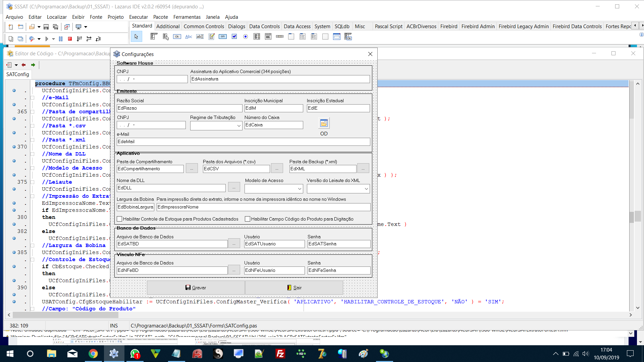Viewport: 644px width, 362px height.
Task: Toggle fold marker beside //Largura da Bobina
Action: (33, 245)
